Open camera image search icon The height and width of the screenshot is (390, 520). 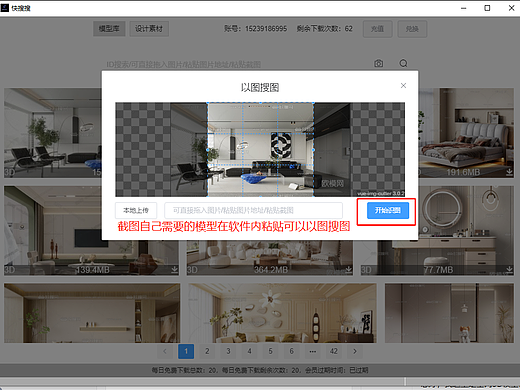click(378, 63)
